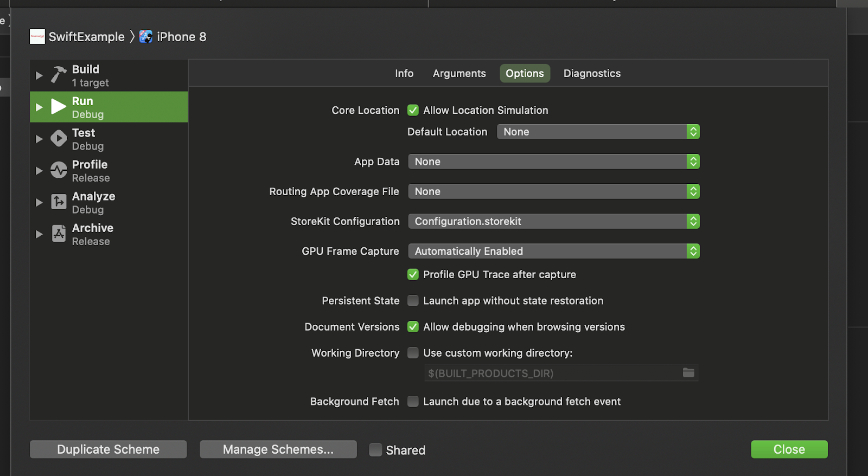Screen dimensions: 868x476
Task: Open the App Data dropdown
Action: 554,162
